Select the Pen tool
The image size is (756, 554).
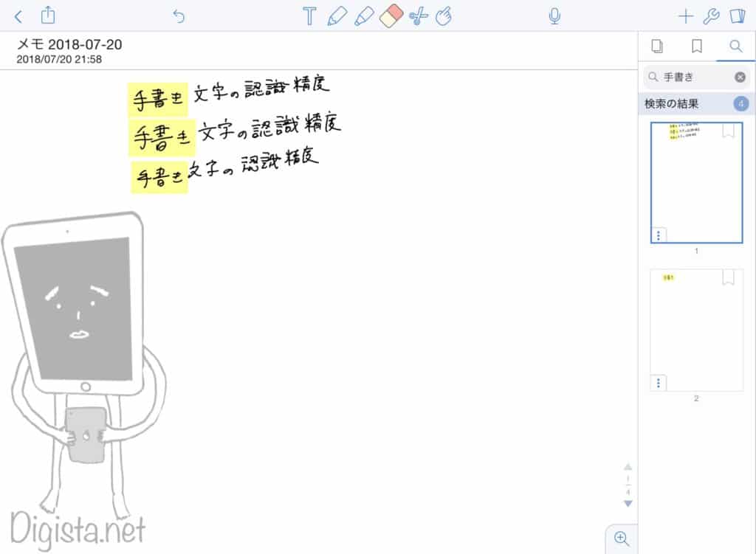click(x=337, y=16)
